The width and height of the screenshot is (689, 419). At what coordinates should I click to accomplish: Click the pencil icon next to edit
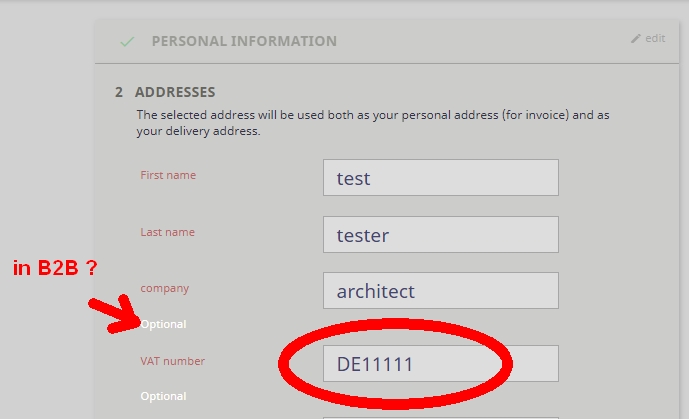pos(635,38)
